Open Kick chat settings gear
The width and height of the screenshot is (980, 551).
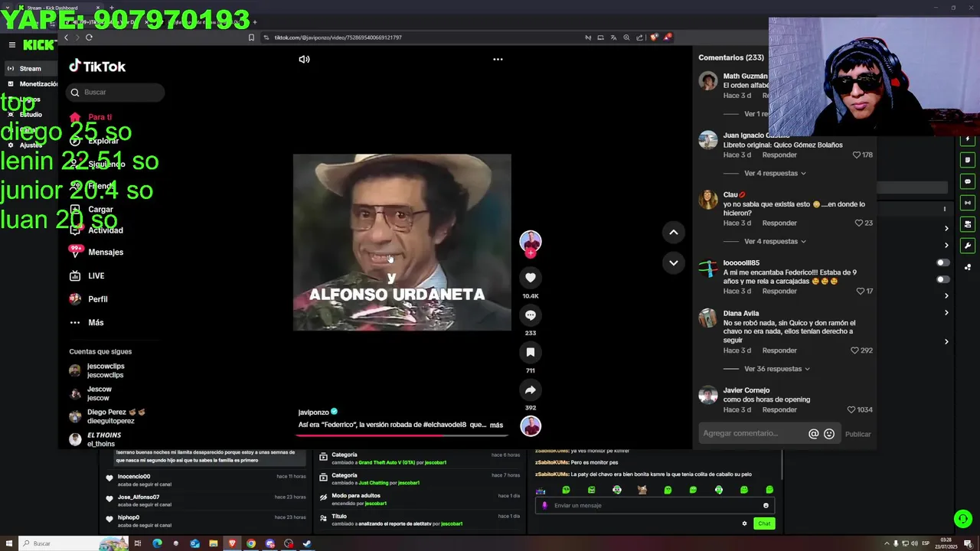point(744,523)
